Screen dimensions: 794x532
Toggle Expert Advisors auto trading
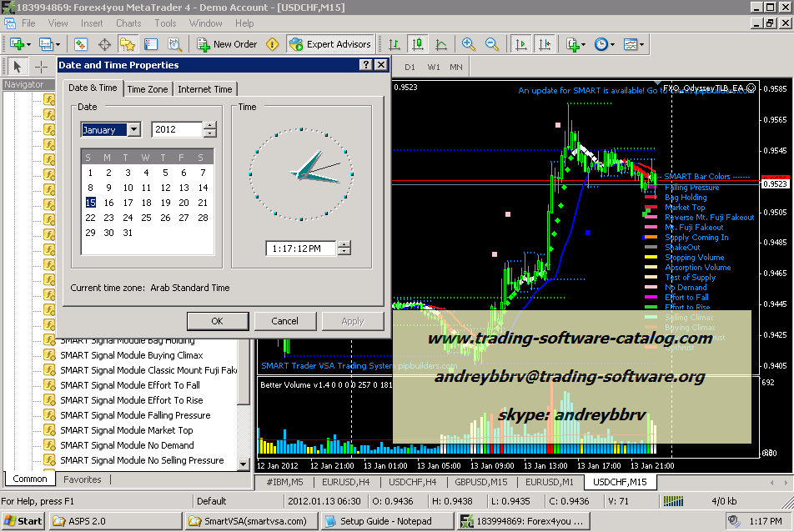(x=330, y=44)
